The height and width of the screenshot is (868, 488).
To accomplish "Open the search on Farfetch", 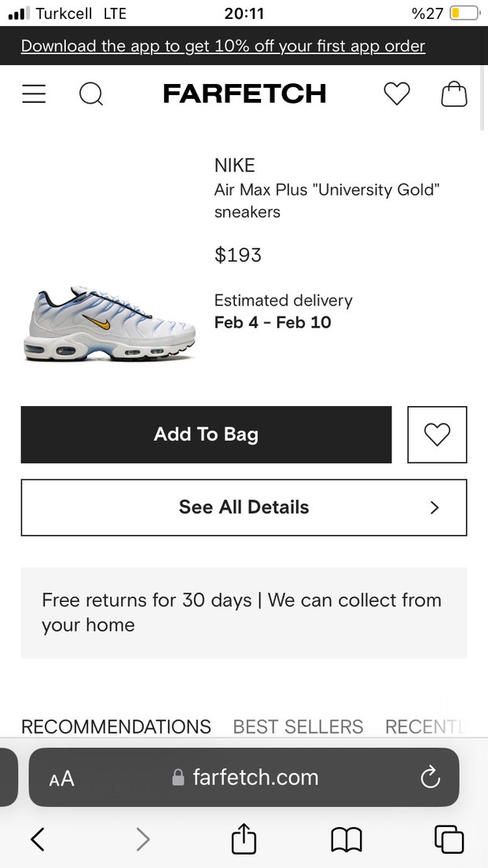I will pyautogui.click(x=91, y=93).
